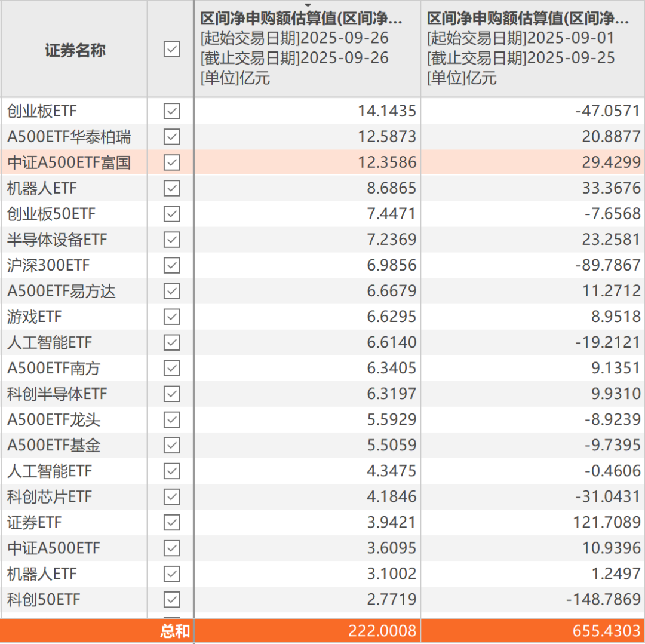Toggle the 科创50ETF checkbox
645x644 pixels.
(x=171, y=599)
